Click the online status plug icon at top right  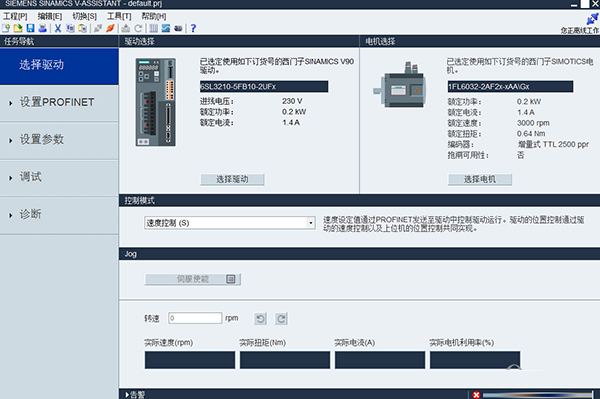592,18
